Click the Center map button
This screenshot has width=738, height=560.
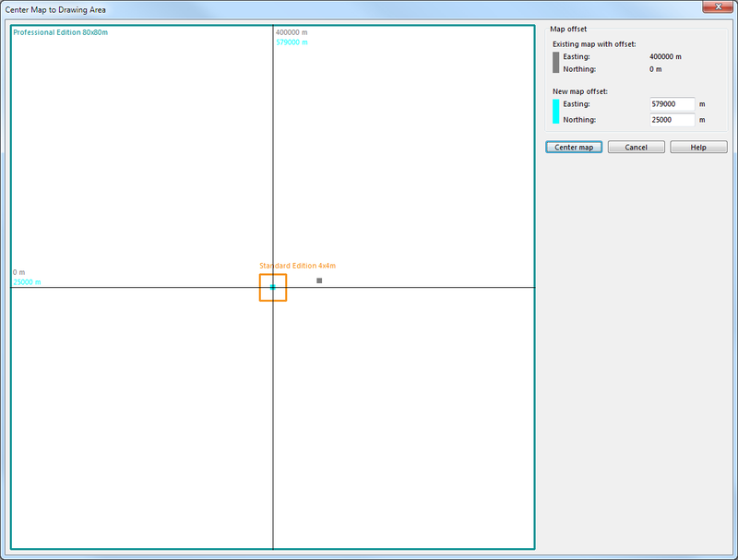tap(574, 148)
